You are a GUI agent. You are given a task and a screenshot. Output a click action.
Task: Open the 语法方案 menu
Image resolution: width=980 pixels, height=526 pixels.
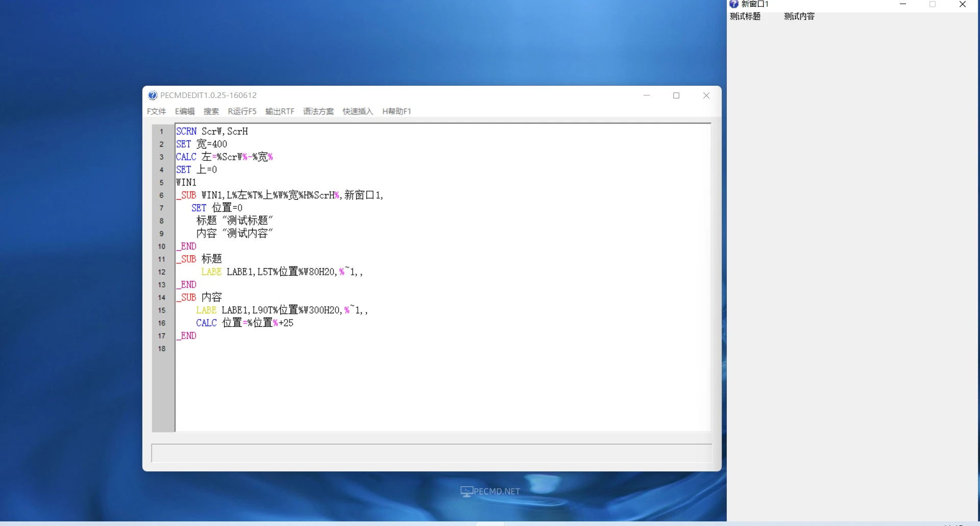[318, 111]
